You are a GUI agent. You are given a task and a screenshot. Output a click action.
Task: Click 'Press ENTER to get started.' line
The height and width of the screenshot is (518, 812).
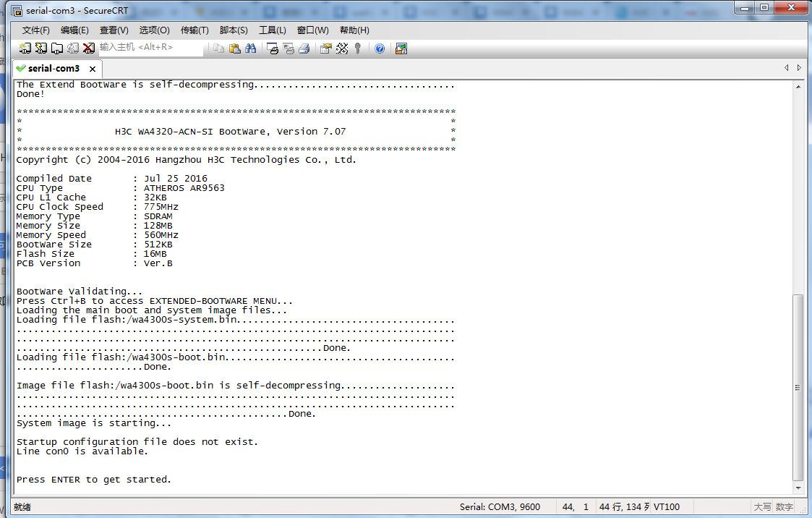pyautogui.click(x=94, y=480)
